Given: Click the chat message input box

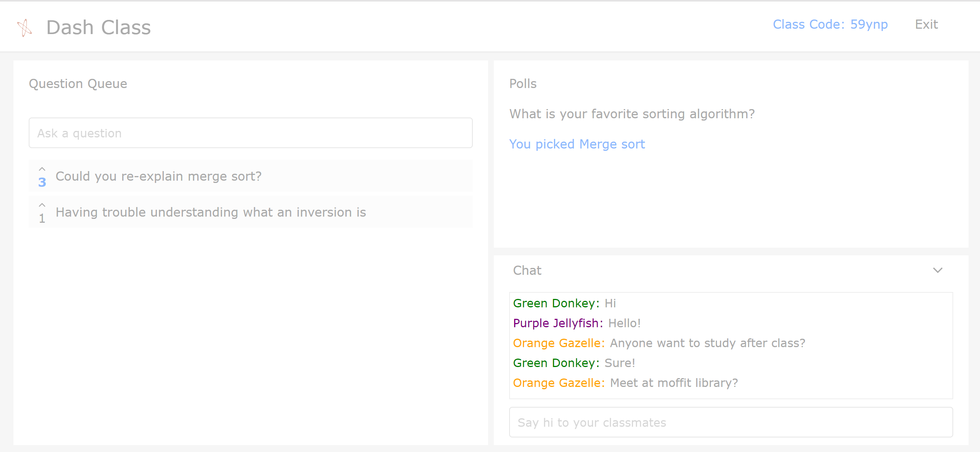Looking at the screenshot, I should tap(730, 423).
